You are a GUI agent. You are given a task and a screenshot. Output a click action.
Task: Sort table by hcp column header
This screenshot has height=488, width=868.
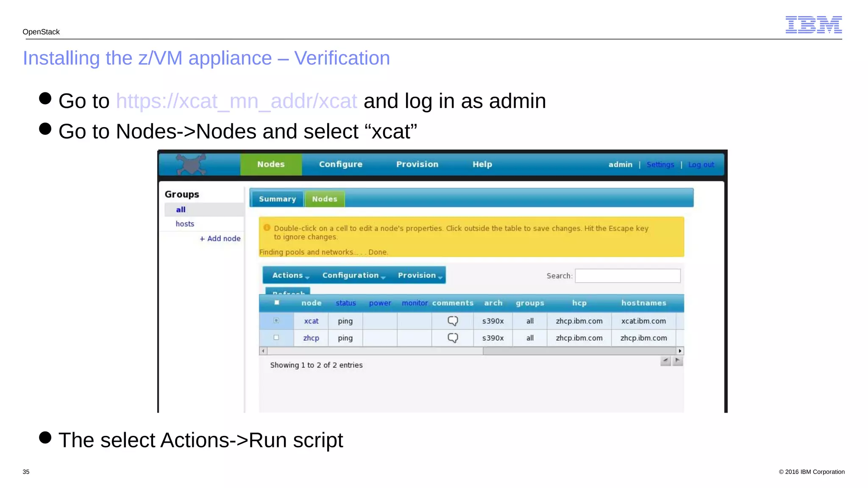click(x=579, y=303)
